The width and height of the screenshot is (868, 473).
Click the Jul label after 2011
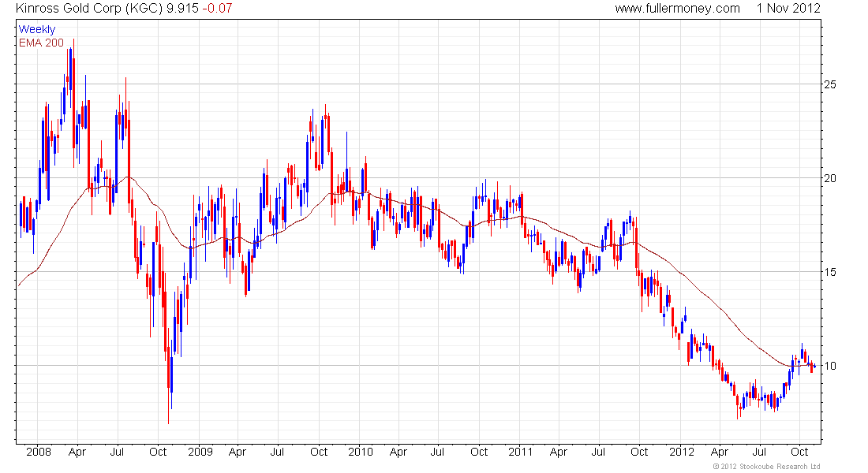tap(598, 452)
